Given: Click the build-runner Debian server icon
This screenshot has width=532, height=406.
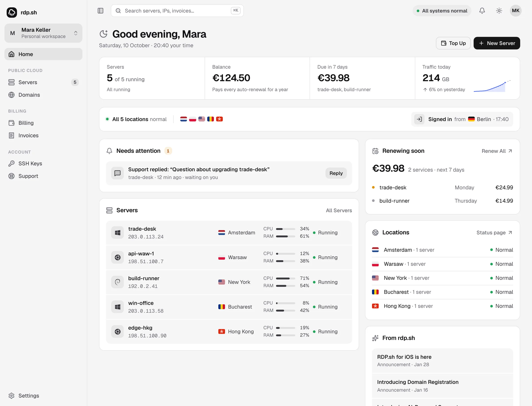Looking at the screenshot, I should point(117,282).
